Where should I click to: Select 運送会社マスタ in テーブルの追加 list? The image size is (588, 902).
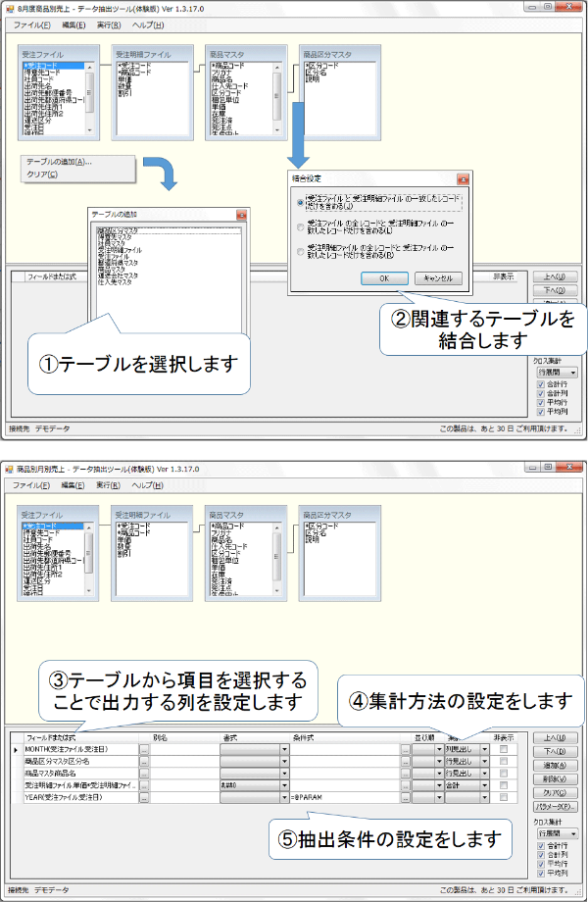(118, 276)
